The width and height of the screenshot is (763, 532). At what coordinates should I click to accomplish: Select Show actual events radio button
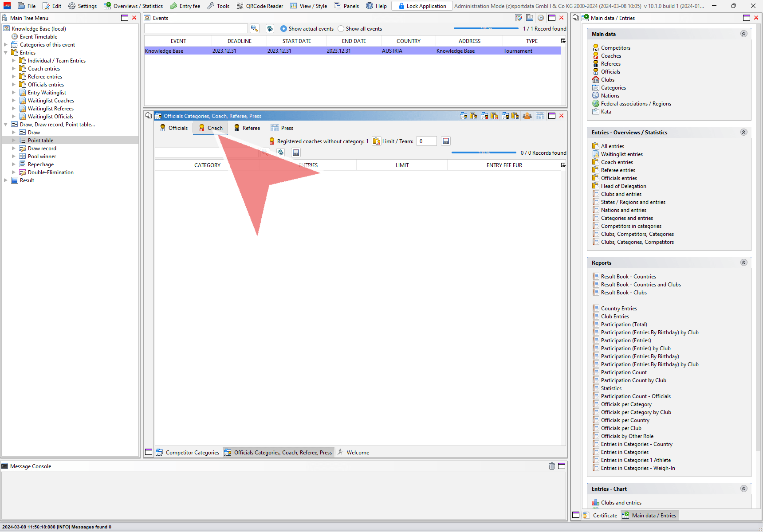(x=283, y=29)
